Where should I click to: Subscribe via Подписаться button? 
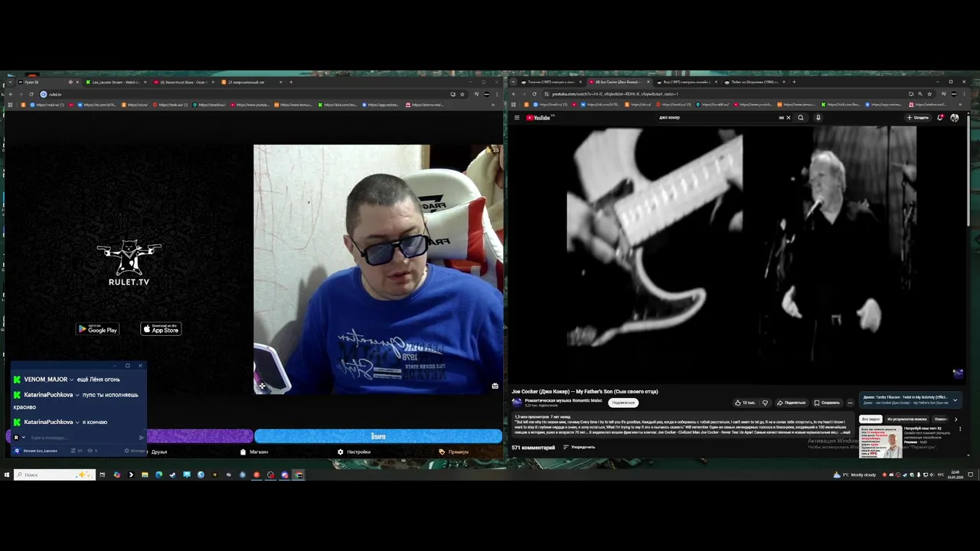click(623, 403)
